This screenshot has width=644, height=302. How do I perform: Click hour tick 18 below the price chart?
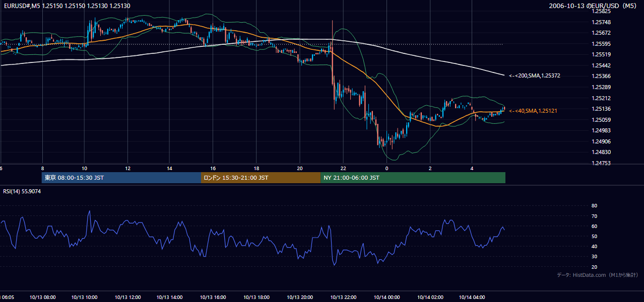(x=256, y=168)
